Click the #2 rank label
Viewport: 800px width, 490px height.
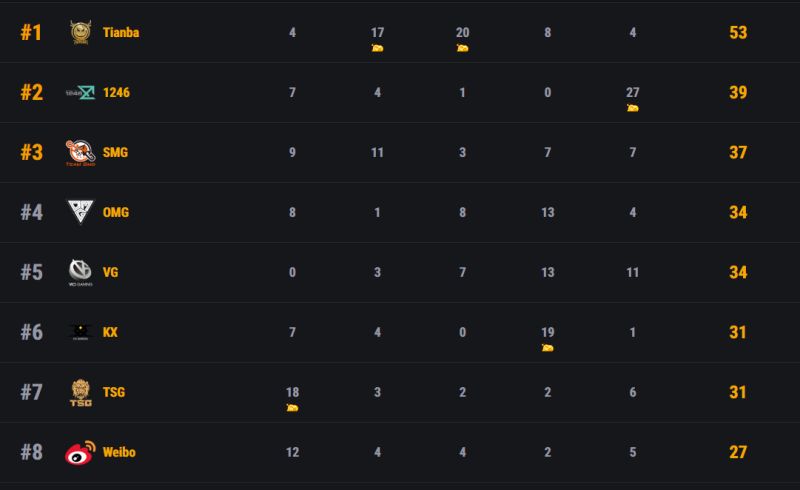click(x=32, y=92)
